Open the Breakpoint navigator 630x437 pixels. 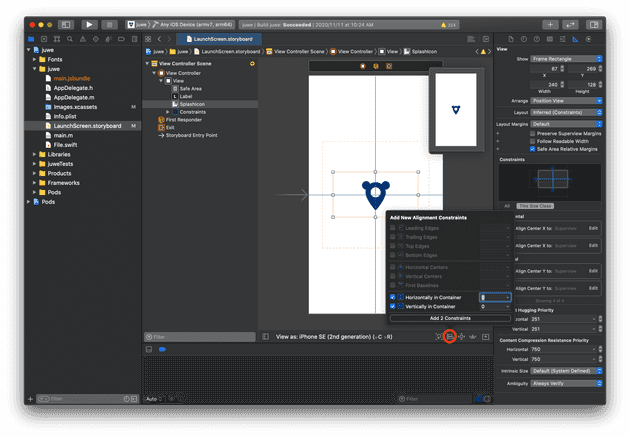[x=121, y=39]
